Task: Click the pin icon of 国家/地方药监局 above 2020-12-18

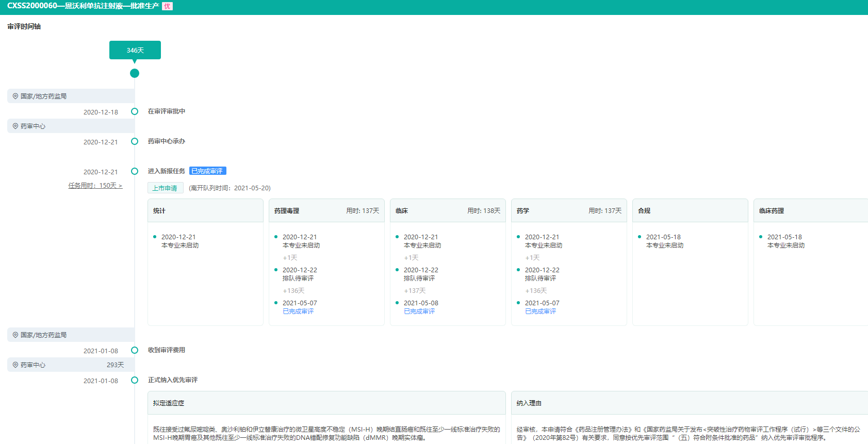Action: (15, 96)
